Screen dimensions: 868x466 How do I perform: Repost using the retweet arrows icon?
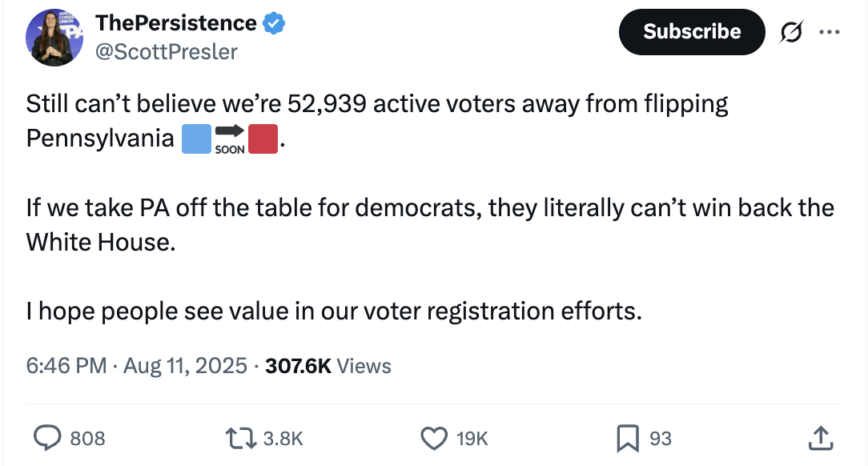point(241,438)
